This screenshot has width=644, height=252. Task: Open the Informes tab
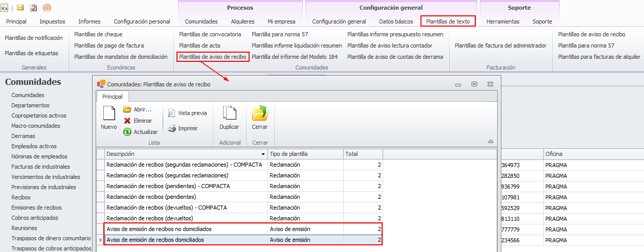[x=90, y=21]
